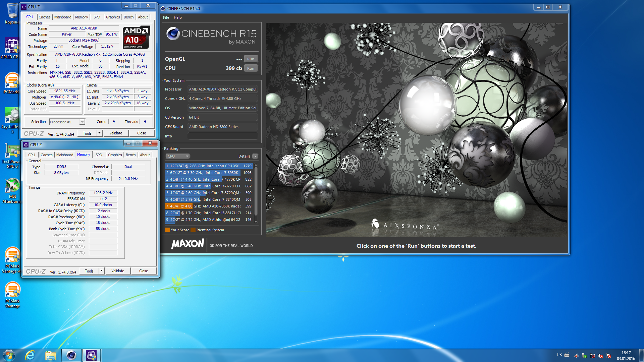Open the Windows Start menu orb

point(9,355)
